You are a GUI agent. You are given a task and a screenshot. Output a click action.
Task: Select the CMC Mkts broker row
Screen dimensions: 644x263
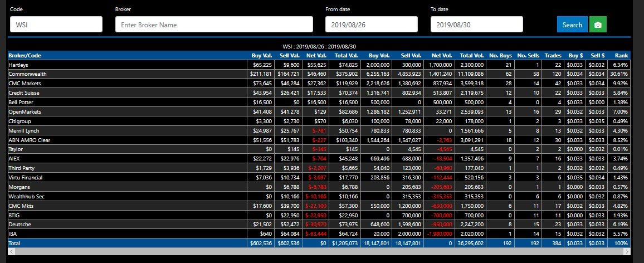point(319,206)
